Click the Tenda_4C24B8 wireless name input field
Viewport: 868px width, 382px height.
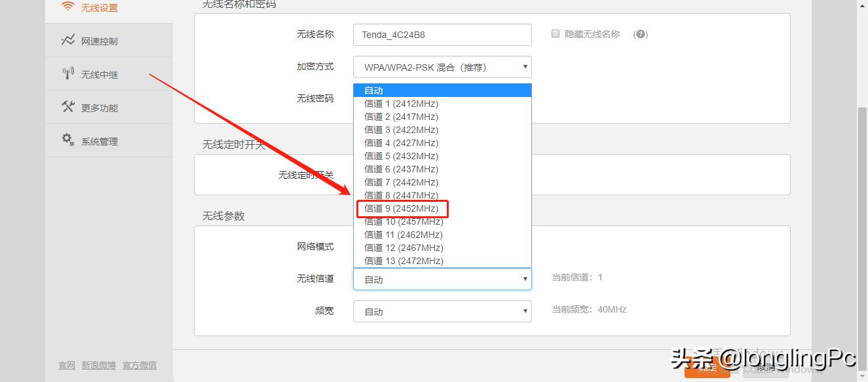(442, 34)
